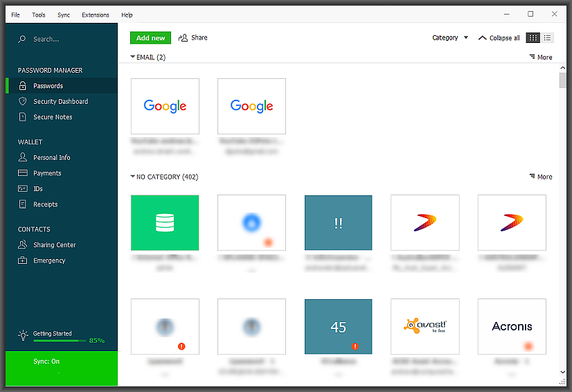Open the avast! password tile
The height and width of the screenshot is (392, 572).
(x=425, y=327)
